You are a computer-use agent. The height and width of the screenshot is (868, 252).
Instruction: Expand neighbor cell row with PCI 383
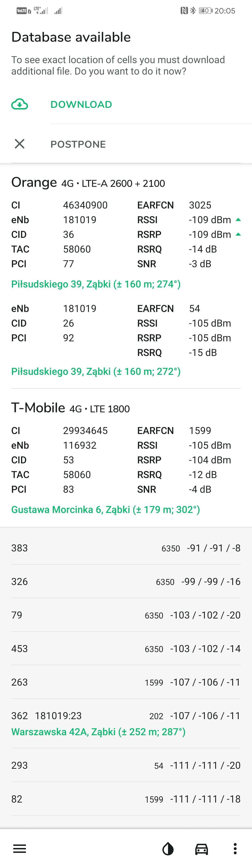click(126, 548)
